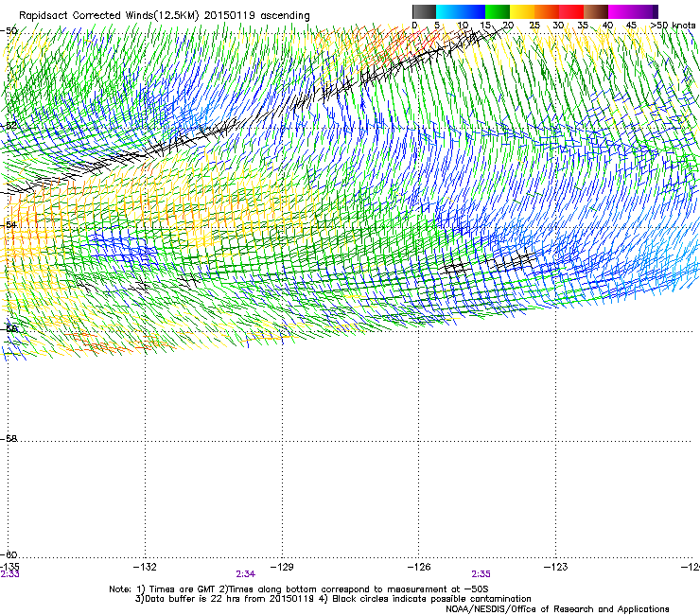This screenshot has height=615, width=700.
Task: Pick the brown 35-40 knots color segment
Action: coord(596,11)
